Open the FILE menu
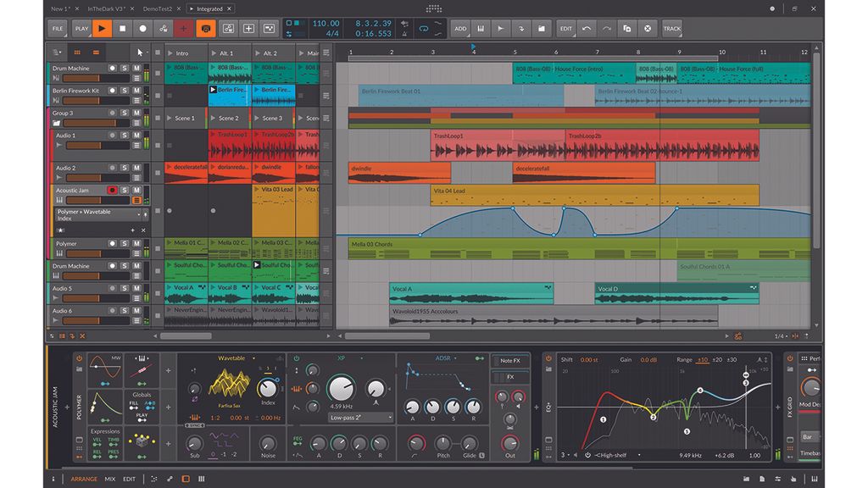The image size is (868, 488). pyautogui.click(x=56, y=28)
